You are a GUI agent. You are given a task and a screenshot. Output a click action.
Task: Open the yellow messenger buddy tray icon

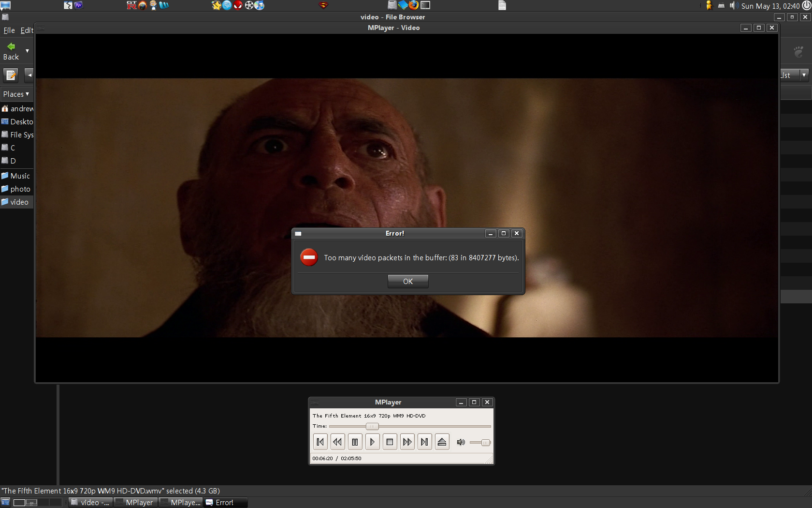tap(709, 5)
